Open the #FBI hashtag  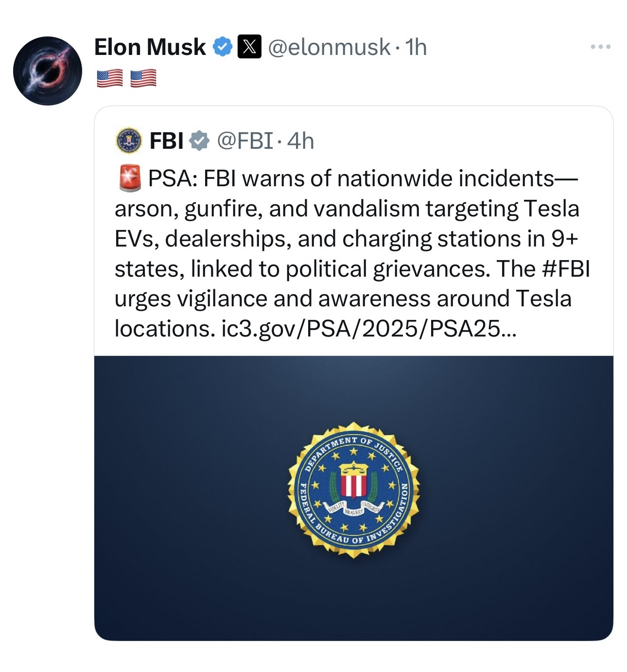(x=566, y=269)
